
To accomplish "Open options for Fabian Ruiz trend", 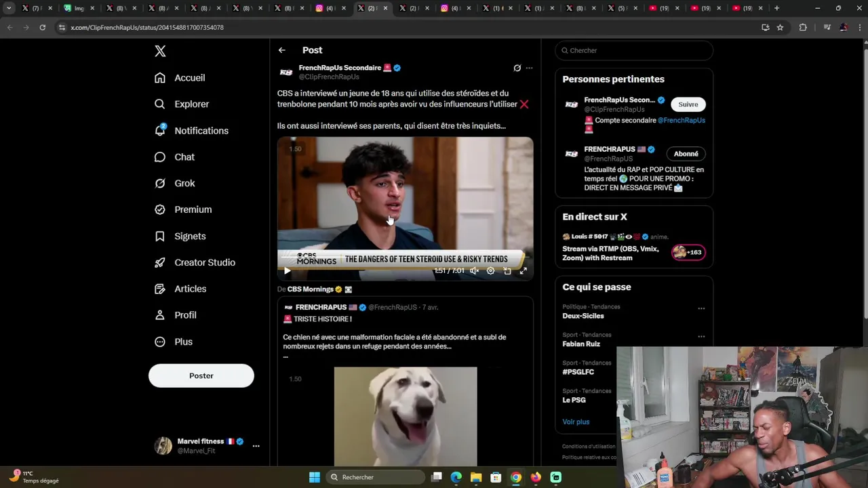I will point(701,336).
